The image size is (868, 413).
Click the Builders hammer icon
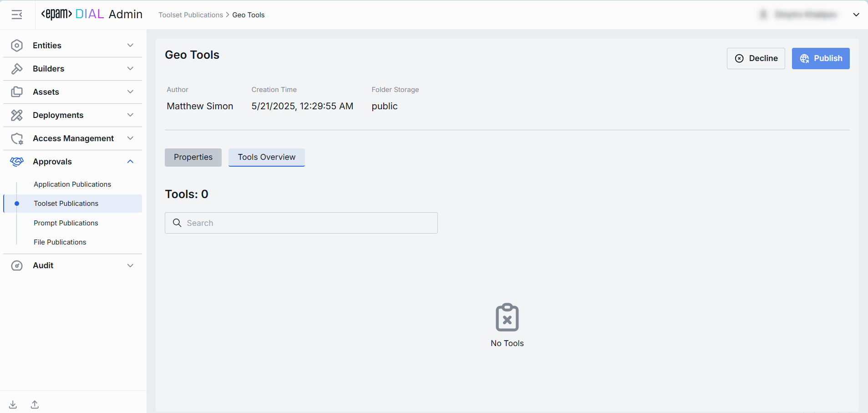pos(17,69)
